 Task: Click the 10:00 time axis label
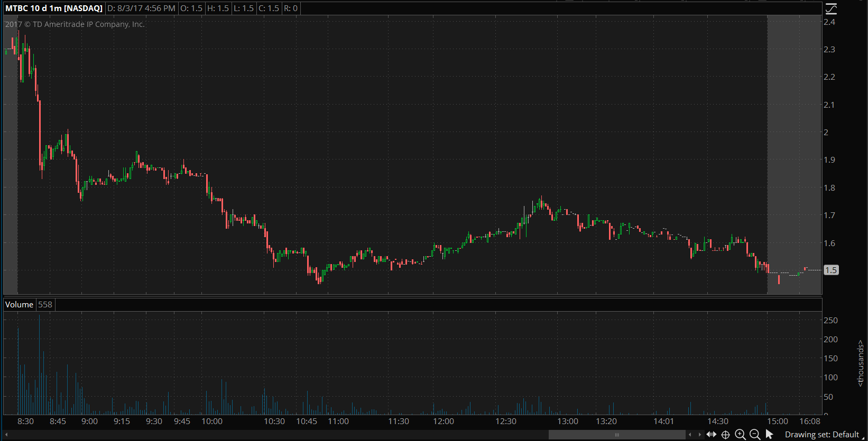tap(212, 421)
